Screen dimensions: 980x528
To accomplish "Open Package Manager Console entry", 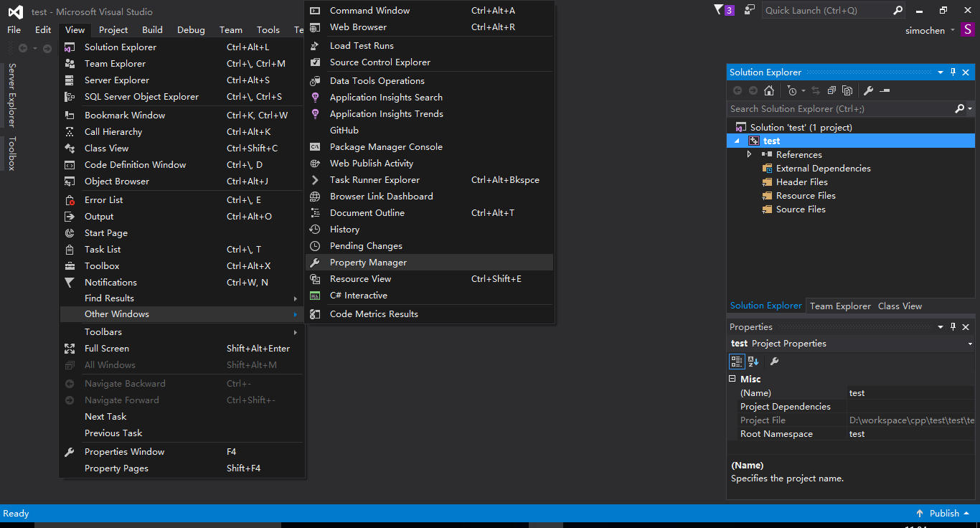I will point(430,147).
